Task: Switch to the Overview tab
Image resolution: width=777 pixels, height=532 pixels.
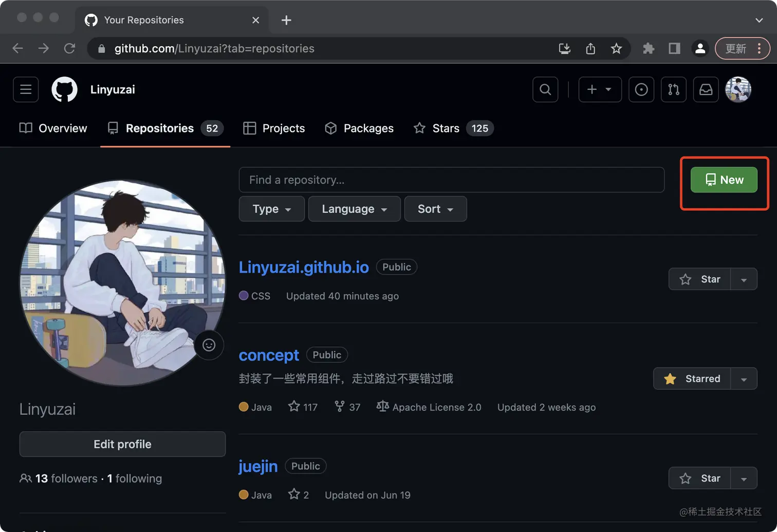Action: coord(53,128)
